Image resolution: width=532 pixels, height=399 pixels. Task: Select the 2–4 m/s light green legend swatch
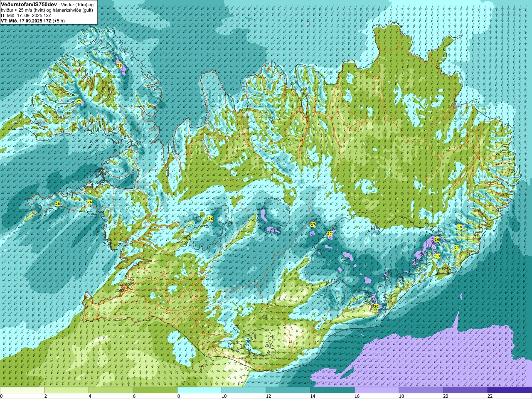pos(66,390)
